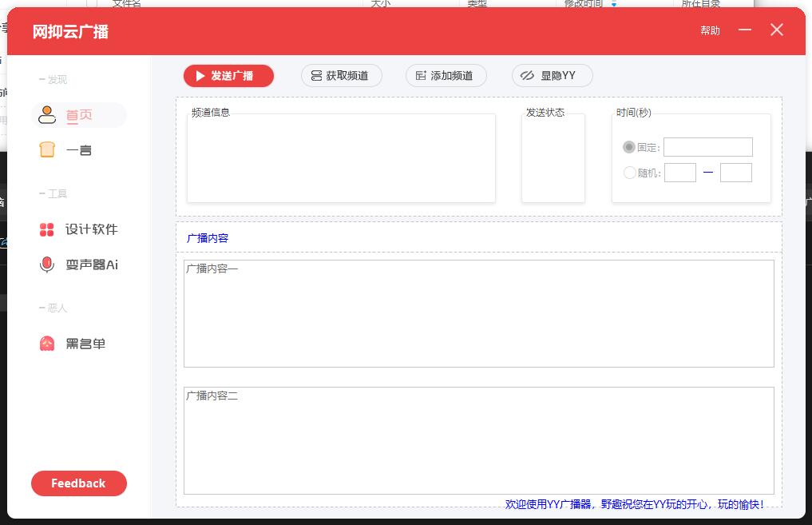Click the play triangle icon in 发送广播
The image size is (812, 525).
[x=200, y=76]
